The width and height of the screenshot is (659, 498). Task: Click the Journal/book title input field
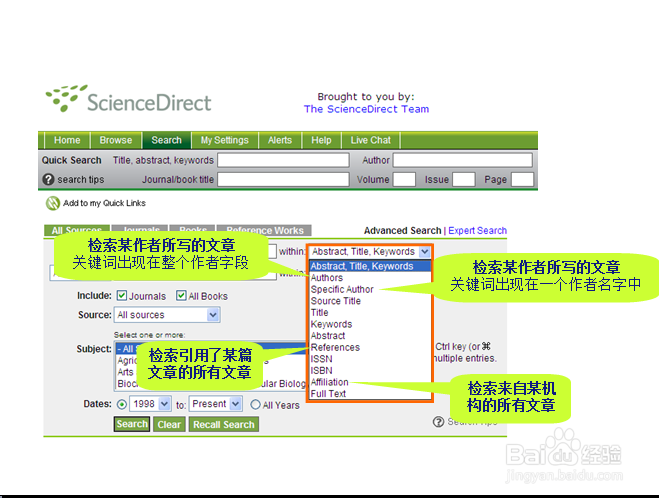(x=283, y=179)
